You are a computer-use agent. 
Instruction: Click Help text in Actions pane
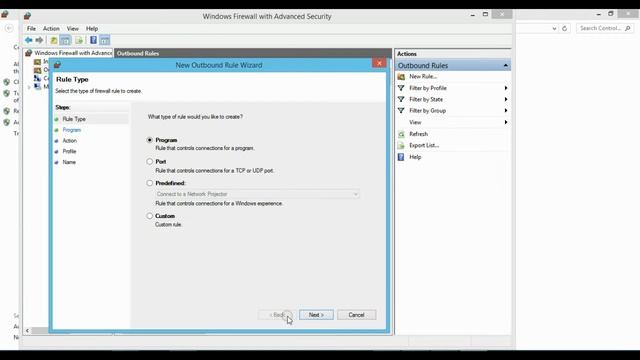click(x=415, y=157)
